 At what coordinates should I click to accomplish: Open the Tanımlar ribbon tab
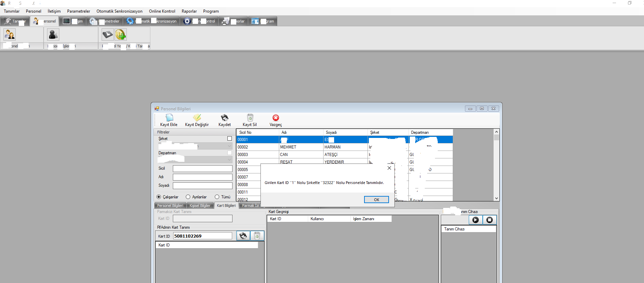click(x=15, y=21)
